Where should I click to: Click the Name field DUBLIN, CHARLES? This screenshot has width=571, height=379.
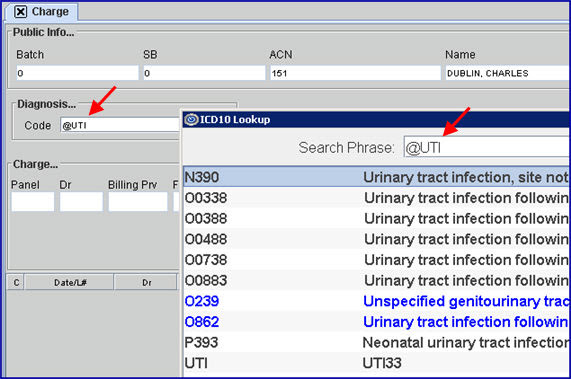point(508,73)
